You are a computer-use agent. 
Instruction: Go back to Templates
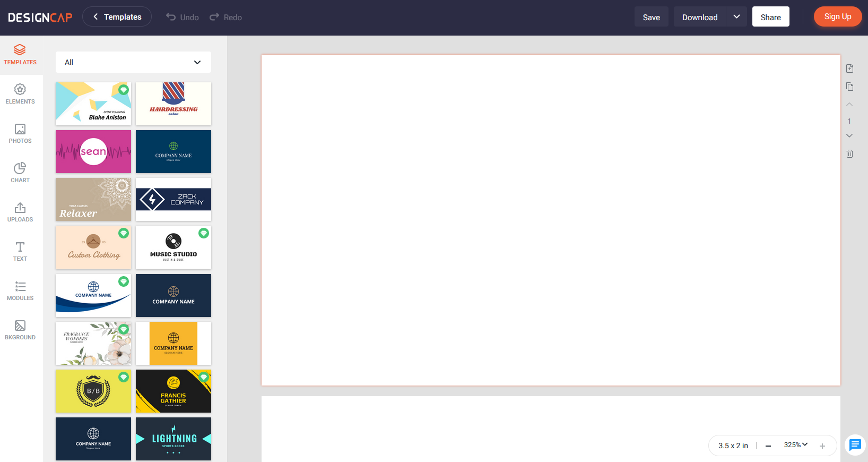pos(117,17)
